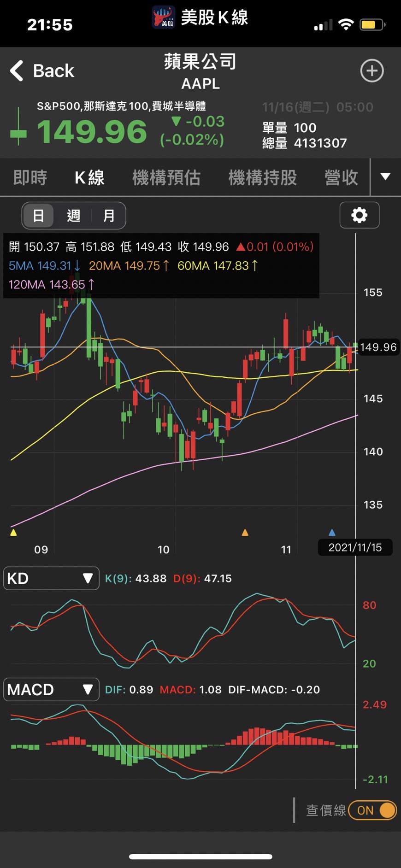The width and height of the screenshot is (401, 868).
Task: Tap the green price direction candlestick icon
Action: (x=18, y=127)
